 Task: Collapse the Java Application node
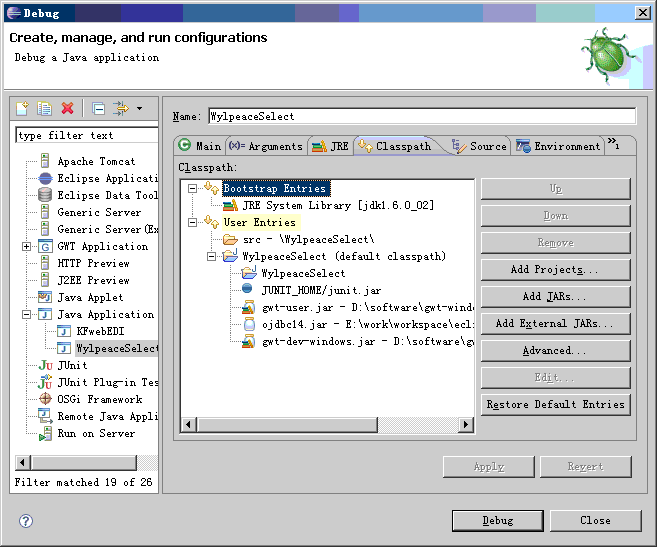26,314
